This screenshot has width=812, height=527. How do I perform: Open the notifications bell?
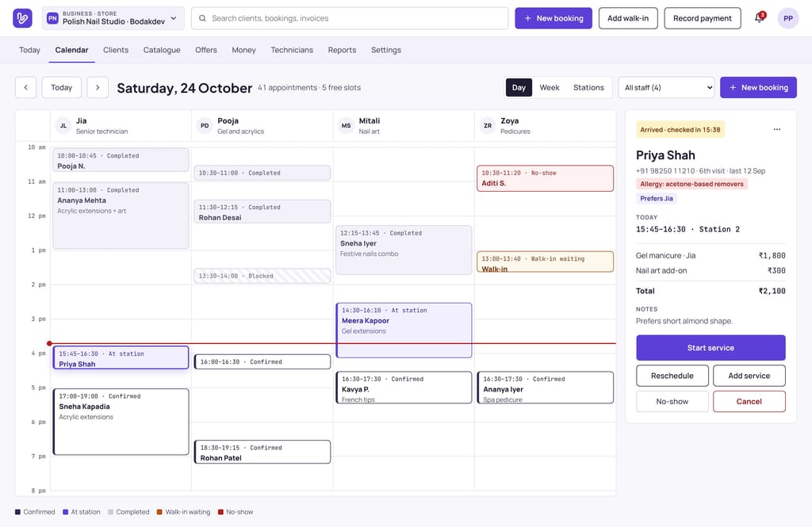(759, 18)
